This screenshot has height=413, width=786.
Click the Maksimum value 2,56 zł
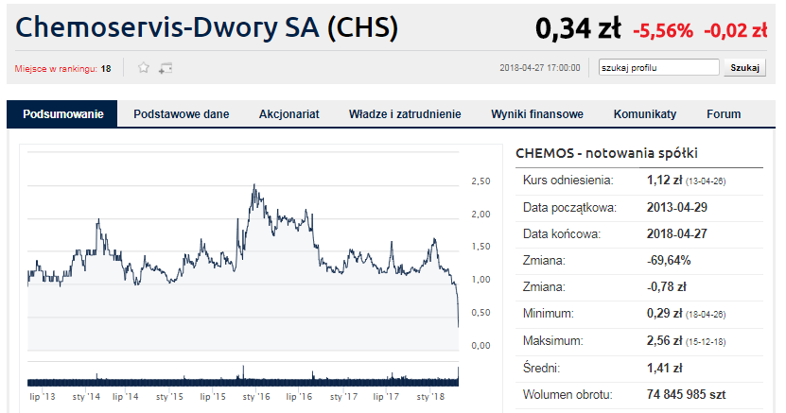coord(665,341)
